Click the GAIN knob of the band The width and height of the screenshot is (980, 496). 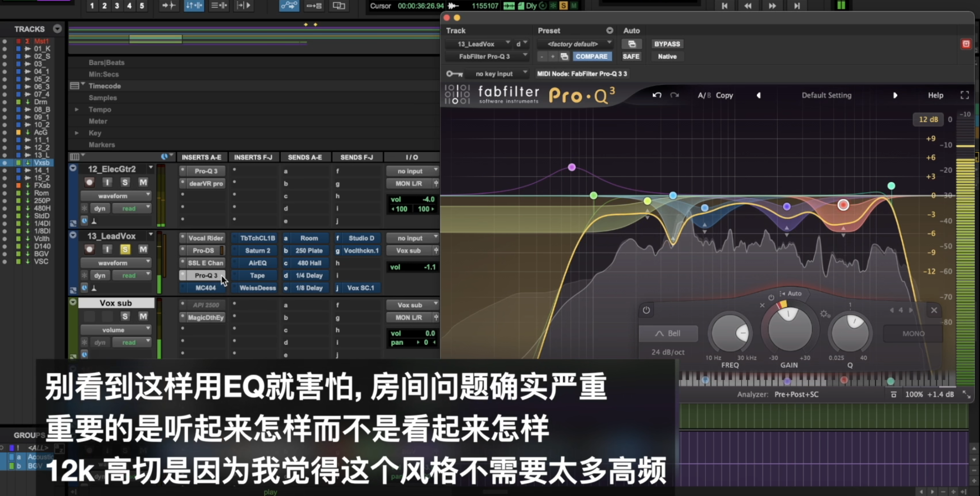point(789,330)
